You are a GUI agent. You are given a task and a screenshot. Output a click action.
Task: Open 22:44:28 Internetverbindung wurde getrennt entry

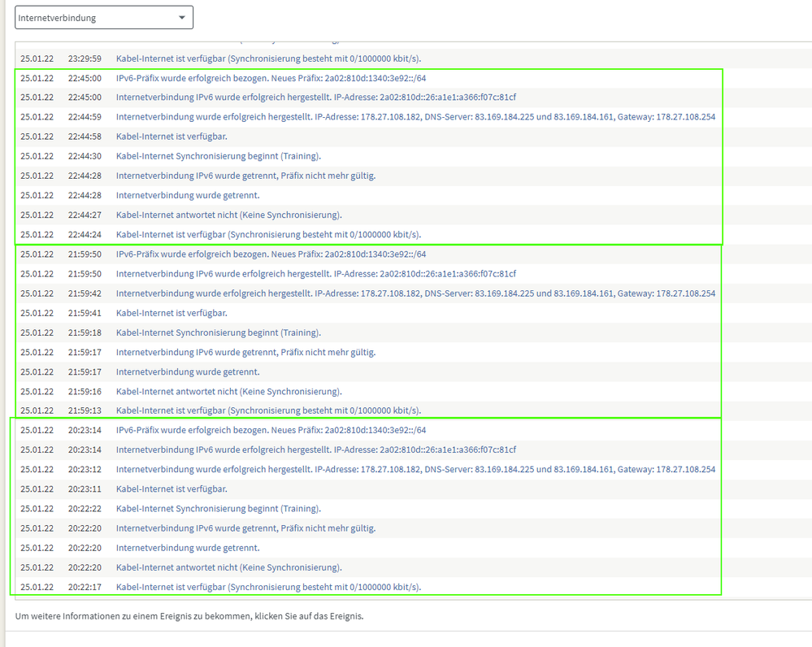click(188, 196)
